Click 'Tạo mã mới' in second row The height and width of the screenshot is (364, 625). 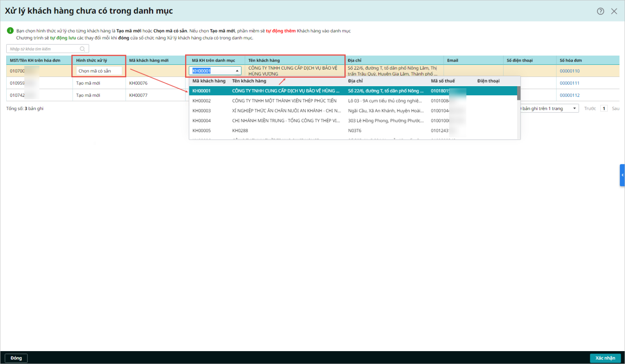click(88, 83)
